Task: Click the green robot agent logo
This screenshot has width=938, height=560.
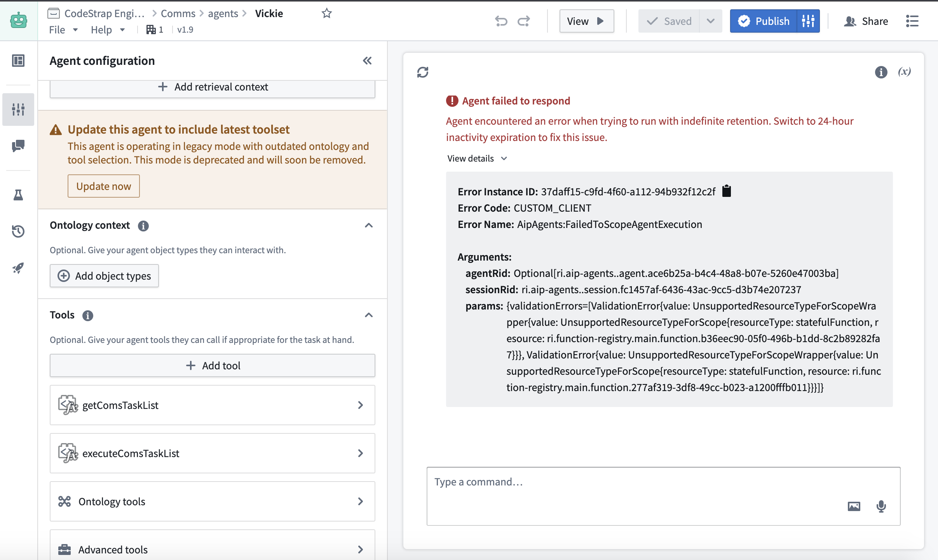Action: (18, 21)
